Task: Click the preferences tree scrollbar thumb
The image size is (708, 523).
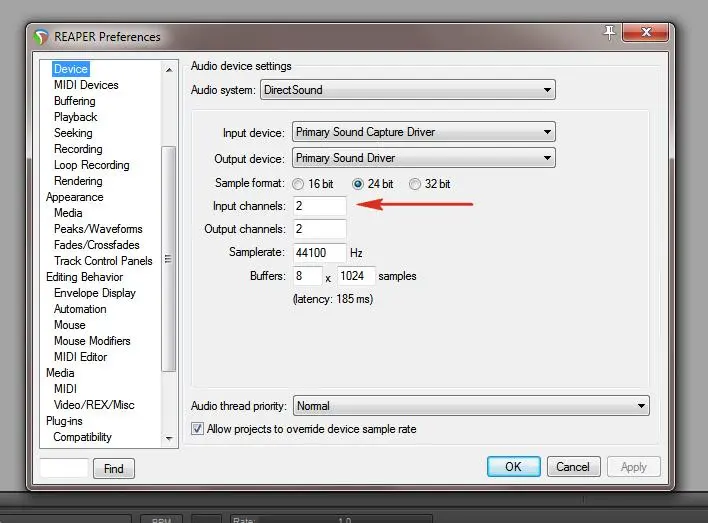Action: pyautogui.click(x=168, y=259)
